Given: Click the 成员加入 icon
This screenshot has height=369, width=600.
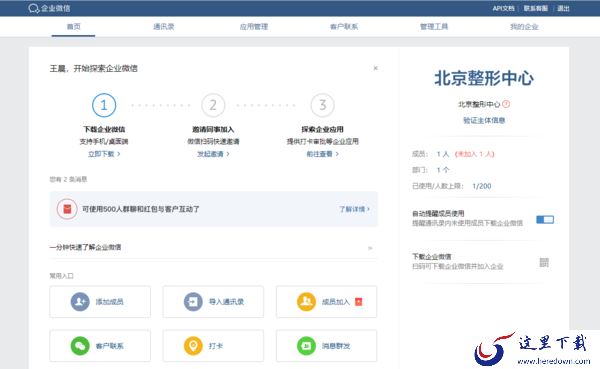Looking at the screenshot, I should coord(306,302).
